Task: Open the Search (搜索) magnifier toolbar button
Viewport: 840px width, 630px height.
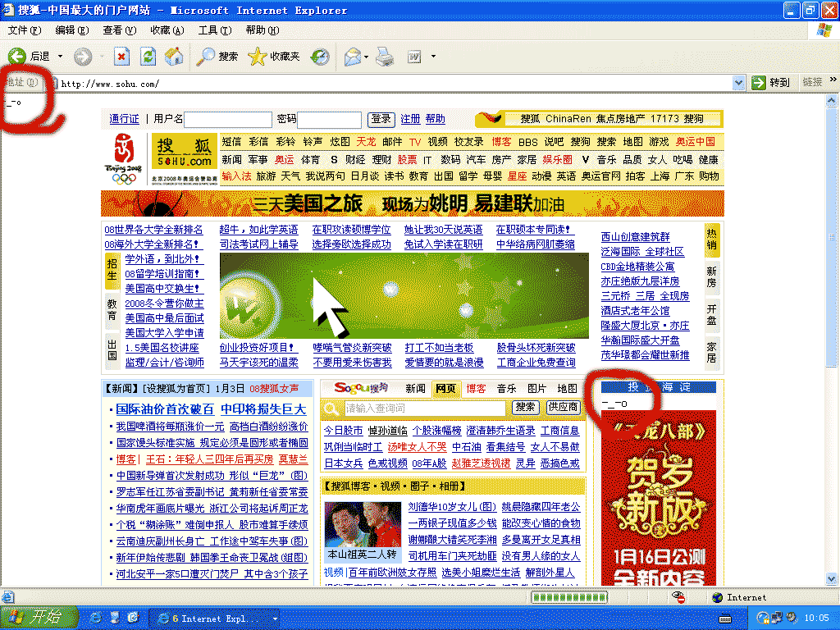Action: [217, 57]
